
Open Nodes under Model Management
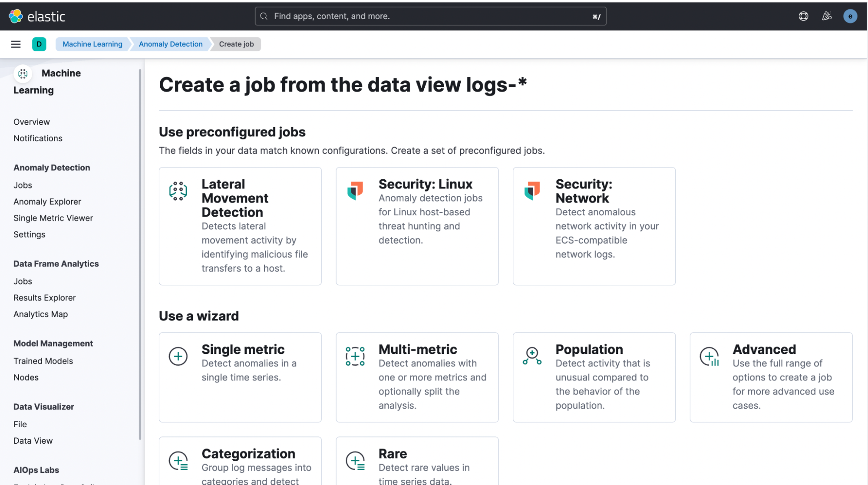point(26,378)
